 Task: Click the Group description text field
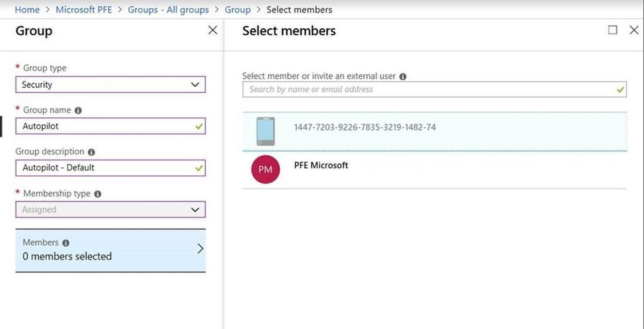click(x=103, y=167)
